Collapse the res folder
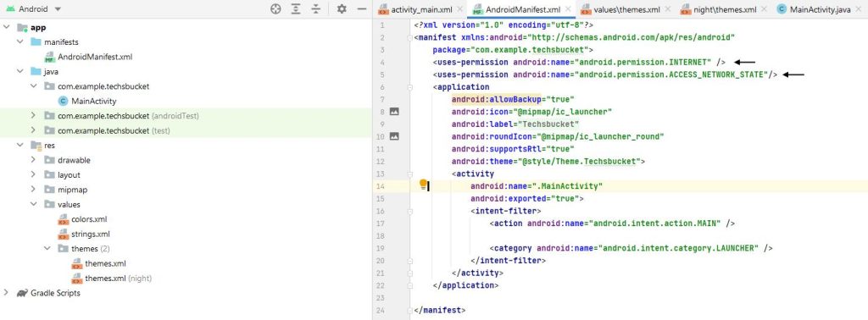868x320 pixels. tap(20, 145)
